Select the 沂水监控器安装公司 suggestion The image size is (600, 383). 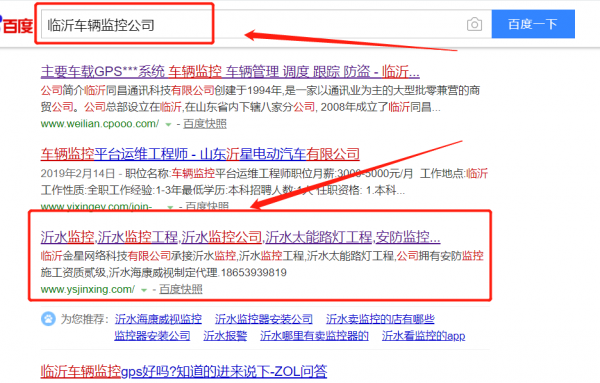pyautogui.click(x=264, y=319)
